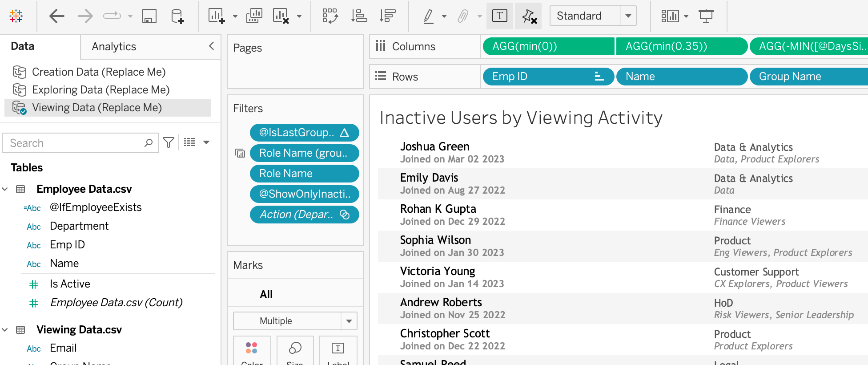The height and width of the screenshot is (365, 868).
Task: Open Presentation Mode
Action: click(706, 16)
